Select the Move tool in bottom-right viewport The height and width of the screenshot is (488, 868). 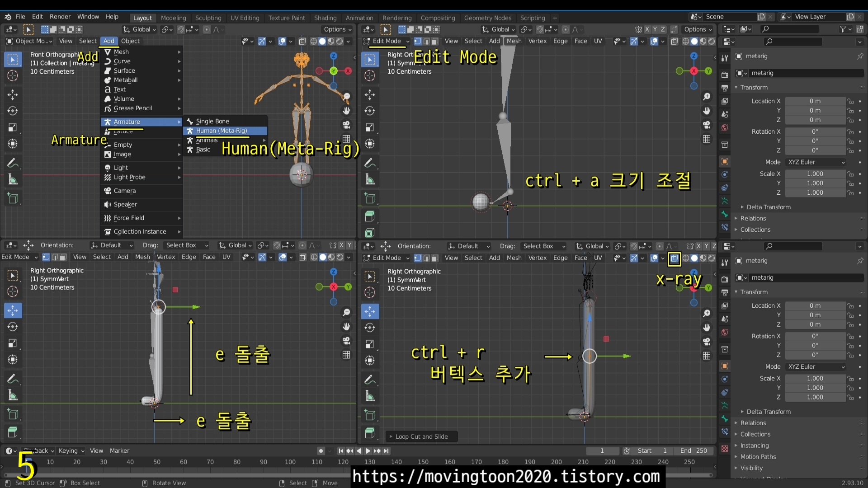pyautogui.click(x=370, y=311)
